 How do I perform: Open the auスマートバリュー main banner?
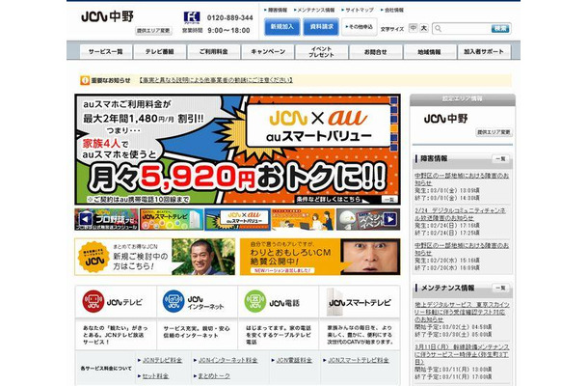(237, 150)
